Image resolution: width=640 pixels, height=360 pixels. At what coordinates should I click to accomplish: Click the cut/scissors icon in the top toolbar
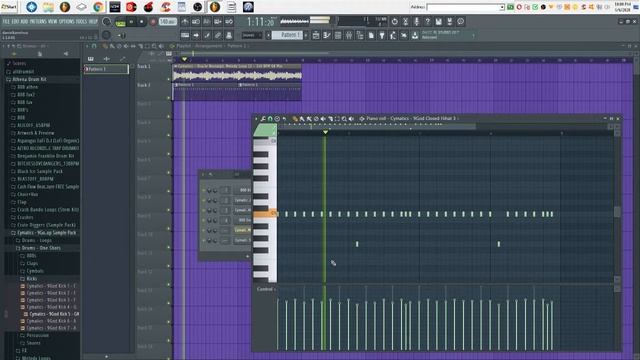[406, 22]
